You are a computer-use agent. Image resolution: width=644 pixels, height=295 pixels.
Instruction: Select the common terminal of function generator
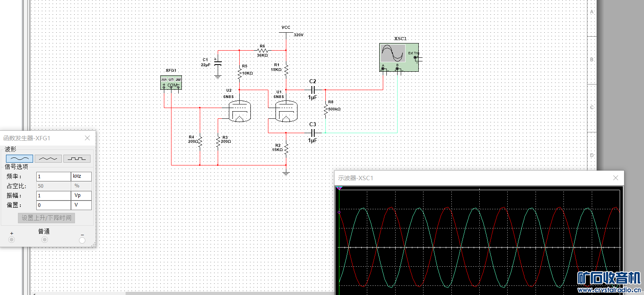pos(44,240)
